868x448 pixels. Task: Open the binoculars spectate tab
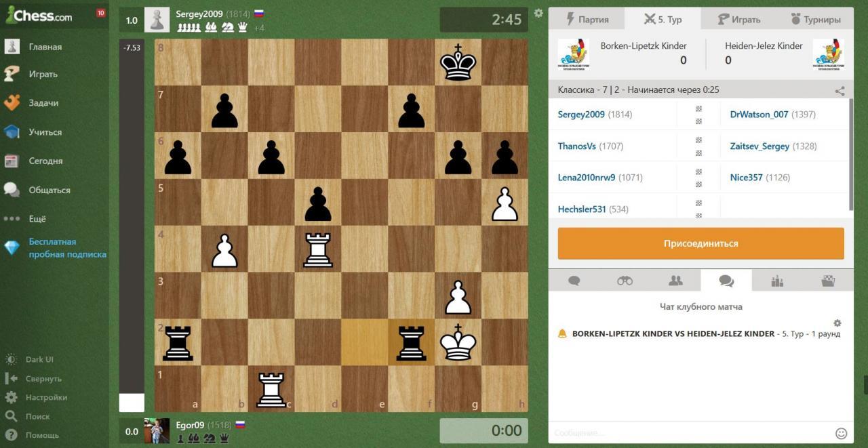[x=625, y=281]
